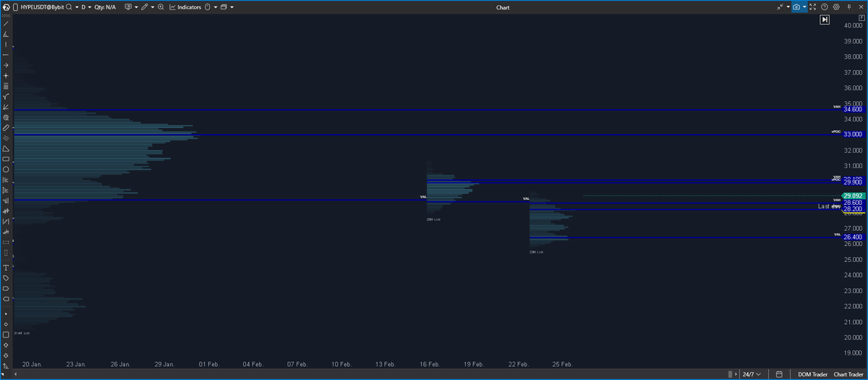Click the mouse mode icon

(207, 7)
